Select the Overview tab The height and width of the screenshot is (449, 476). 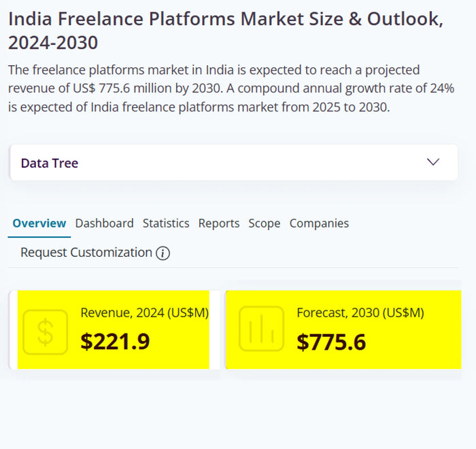[39, 223]
